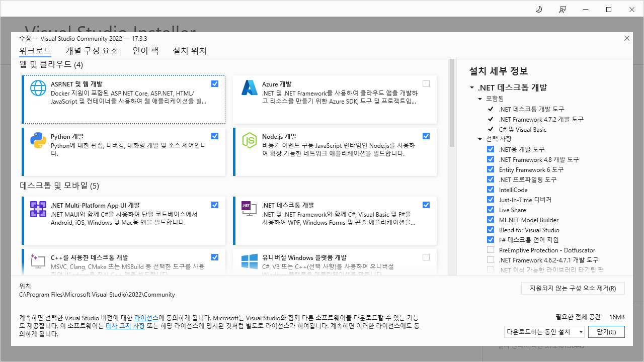Collapse the 선택 사항 (optional) tree node

coord(480,139)
